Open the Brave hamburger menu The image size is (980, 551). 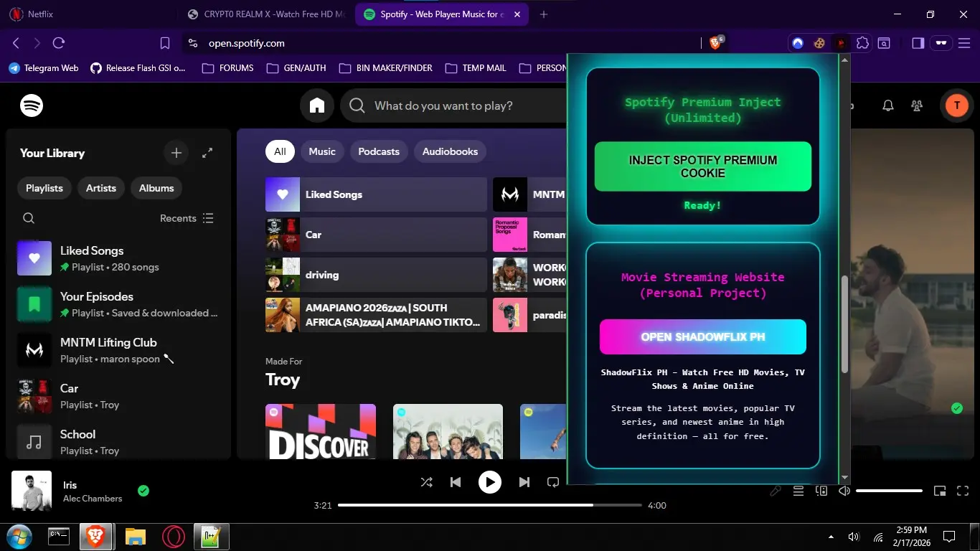point(964,43)
